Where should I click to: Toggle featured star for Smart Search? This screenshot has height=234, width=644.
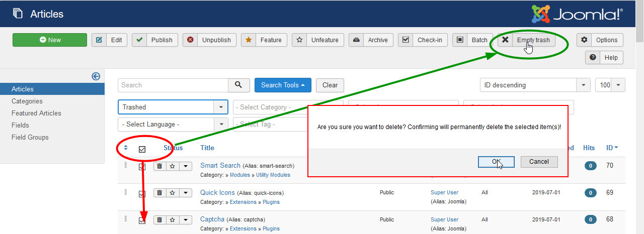[173, 166]
